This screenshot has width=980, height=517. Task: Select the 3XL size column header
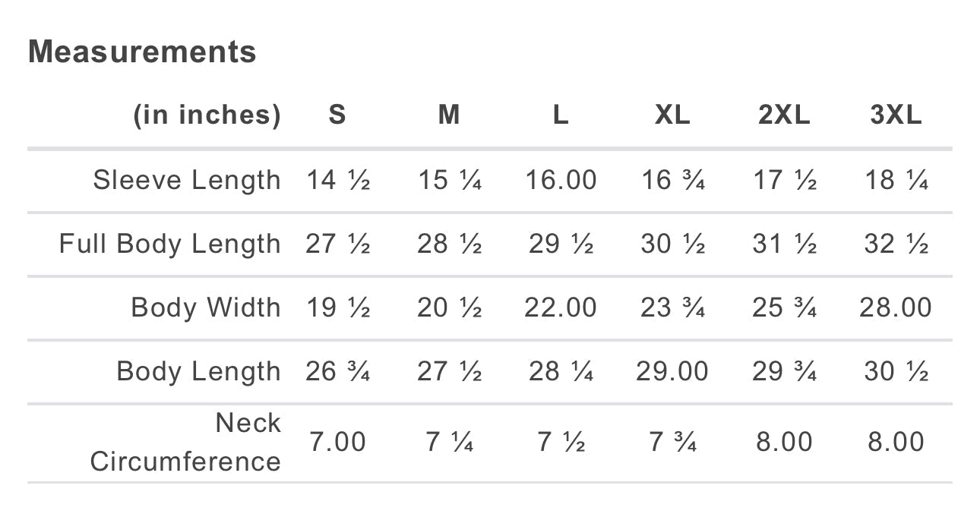tap(896, 115)
